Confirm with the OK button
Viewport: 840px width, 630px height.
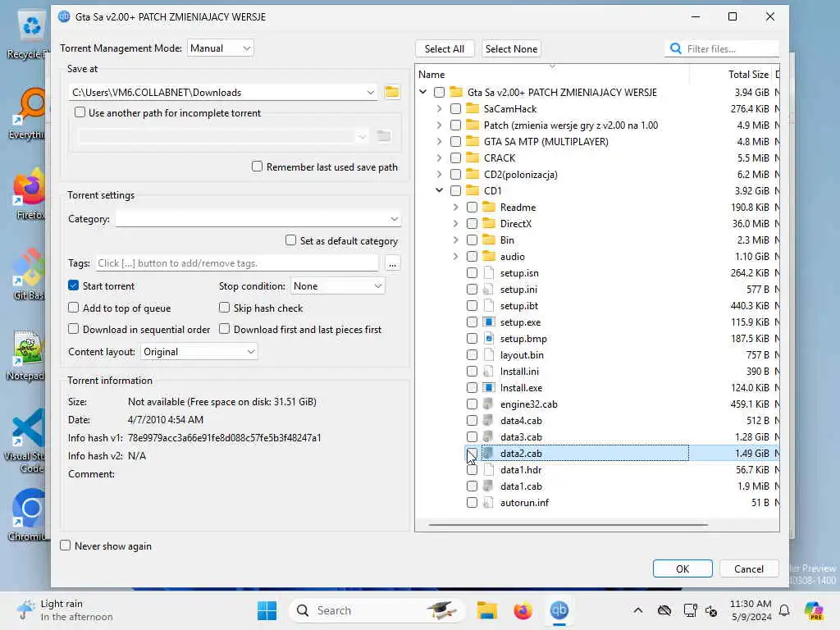tap(682, 568)
